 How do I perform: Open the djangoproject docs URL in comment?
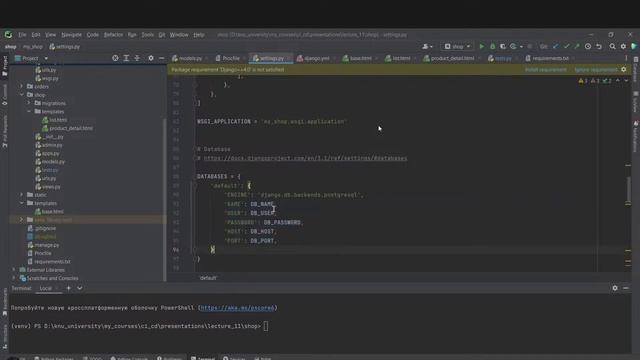coord(305,158)
